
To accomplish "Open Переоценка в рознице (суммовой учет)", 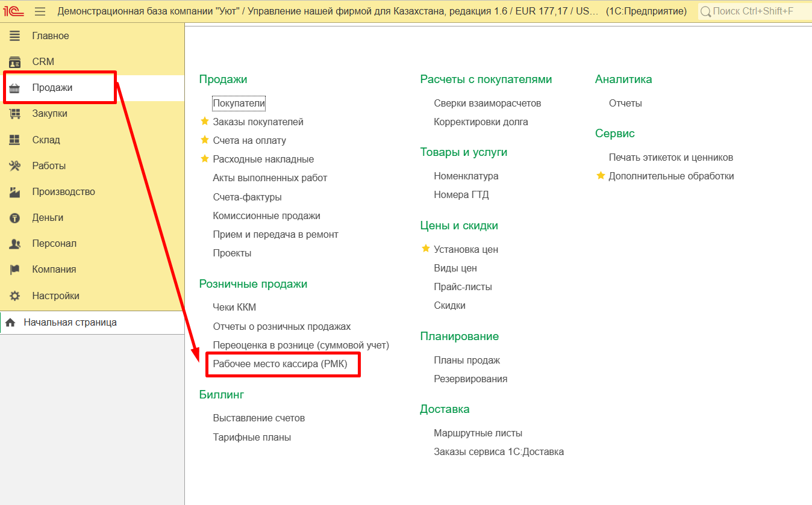I will click(301, 345).
